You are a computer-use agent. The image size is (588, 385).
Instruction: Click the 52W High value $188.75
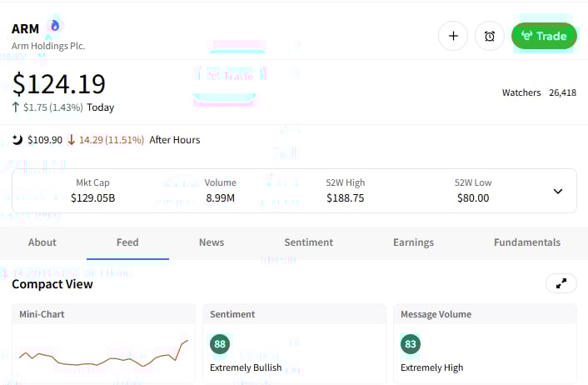coord(345,197)
